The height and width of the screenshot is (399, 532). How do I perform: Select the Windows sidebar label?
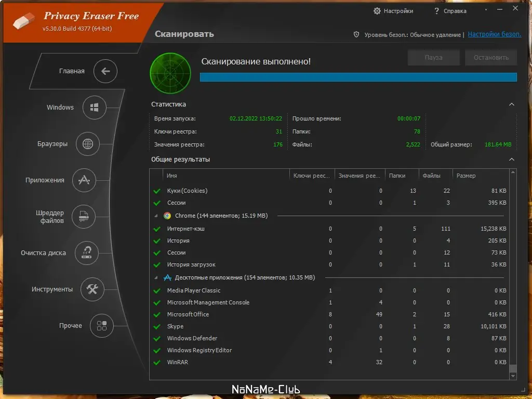[60, 107]
